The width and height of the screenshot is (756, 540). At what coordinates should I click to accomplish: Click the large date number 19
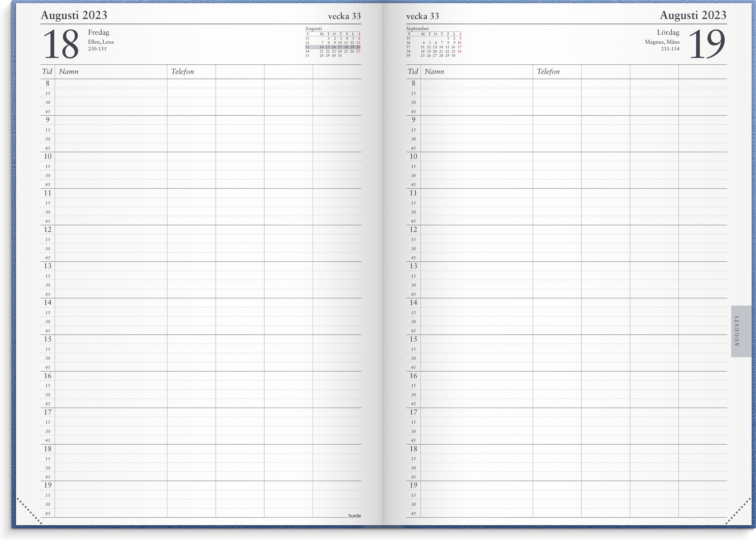(x=707, y=44)
